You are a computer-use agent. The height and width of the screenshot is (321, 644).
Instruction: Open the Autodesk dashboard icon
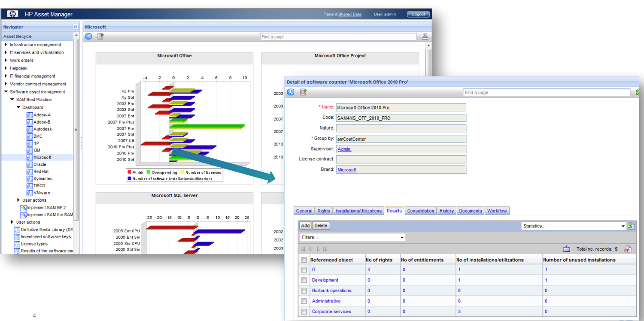29,129
